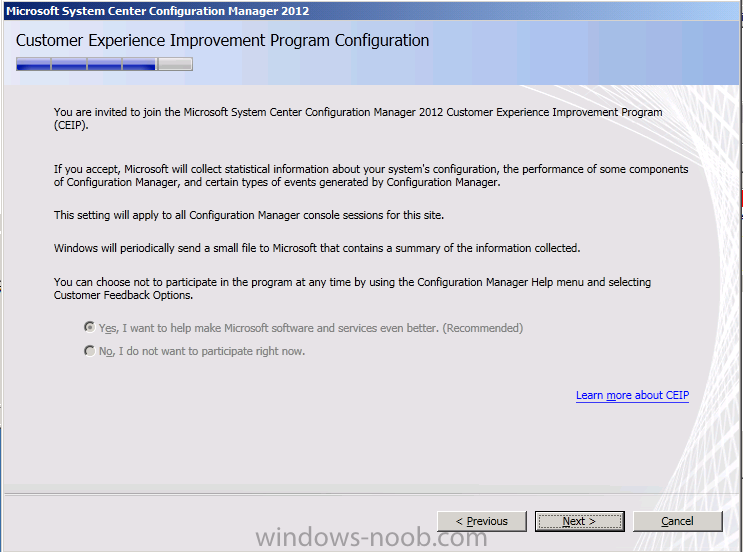This screenshot has width=743, height=552.
Task: Click 'Windows will periodically send a small file' sentence
Action: point(317,248)
